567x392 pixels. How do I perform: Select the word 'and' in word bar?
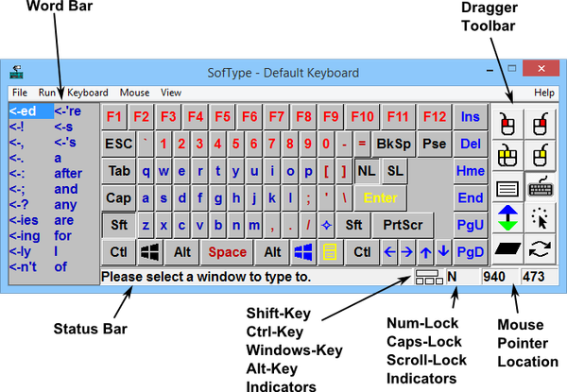click(66, 189)
